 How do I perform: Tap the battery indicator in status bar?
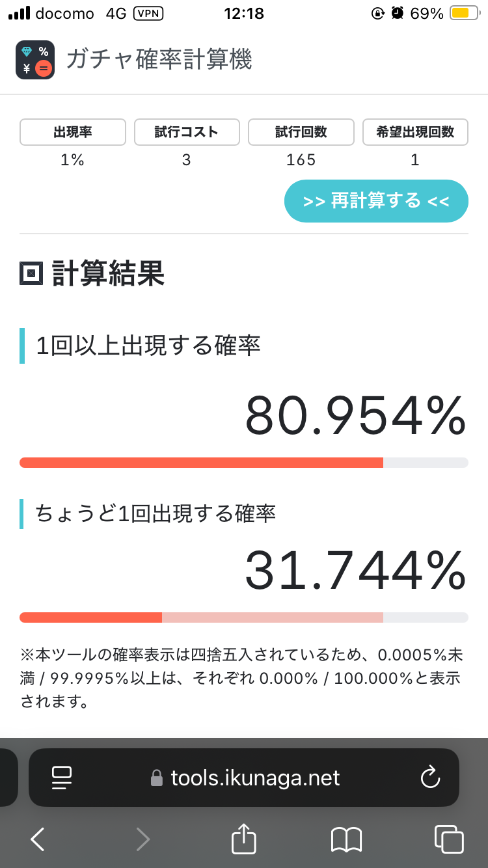[x=464, y=13]
